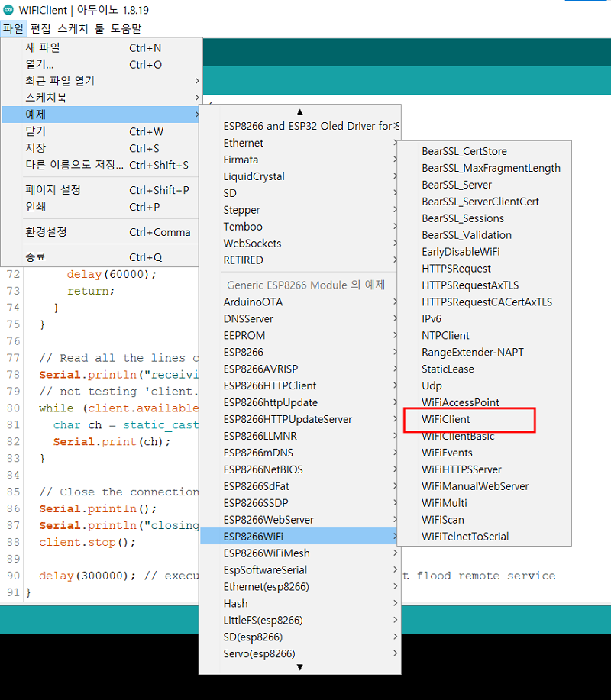Open the 툴 menu
Image resolution: width=611 pixels, height=700 pixels.
(x=99, y=28)
